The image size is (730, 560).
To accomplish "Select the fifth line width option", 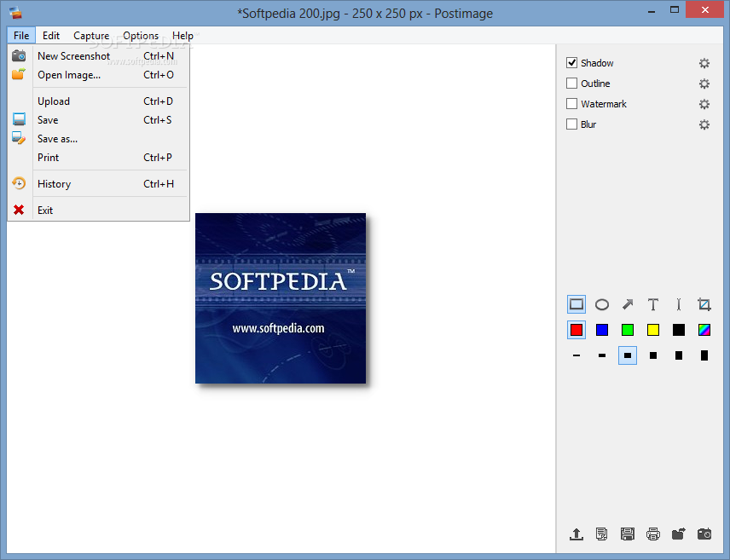I will click(679, 355).
